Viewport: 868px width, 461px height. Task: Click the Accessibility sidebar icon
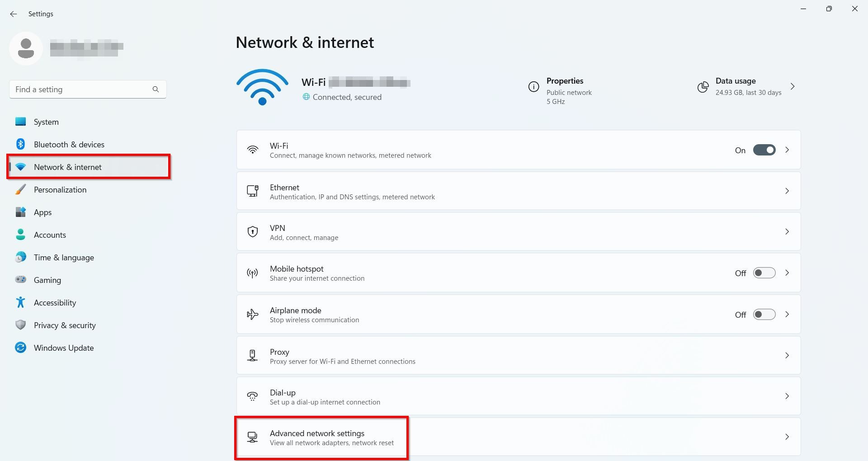20,302
